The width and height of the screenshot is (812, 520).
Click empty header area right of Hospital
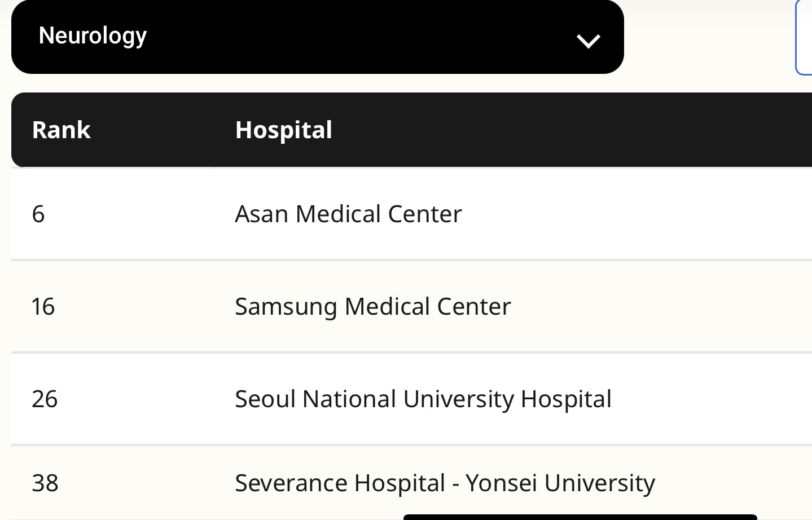pyautogui.click(x=564, y=130)
